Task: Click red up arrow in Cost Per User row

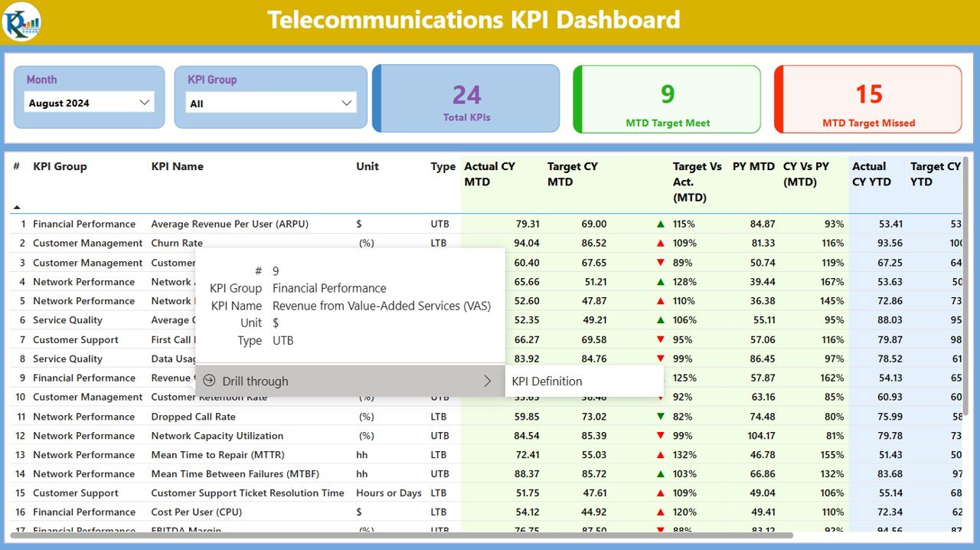Action: [x=660, y=512]
